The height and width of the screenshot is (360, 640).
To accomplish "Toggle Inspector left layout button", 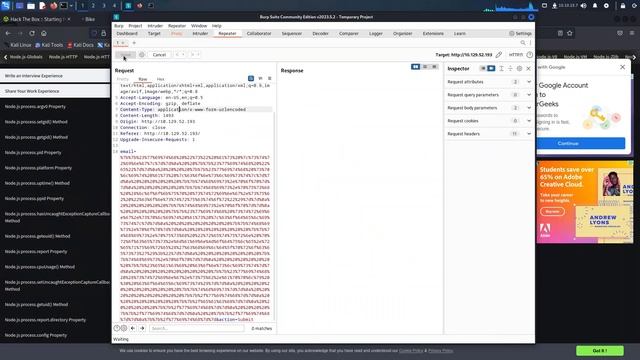I will pyautogui.click(x=483, y=69).
